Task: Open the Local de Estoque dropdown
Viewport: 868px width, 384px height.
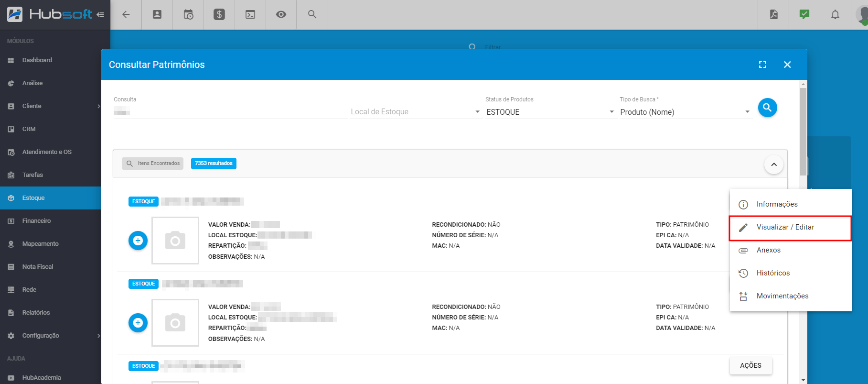Action: click(x=416, y=112)
